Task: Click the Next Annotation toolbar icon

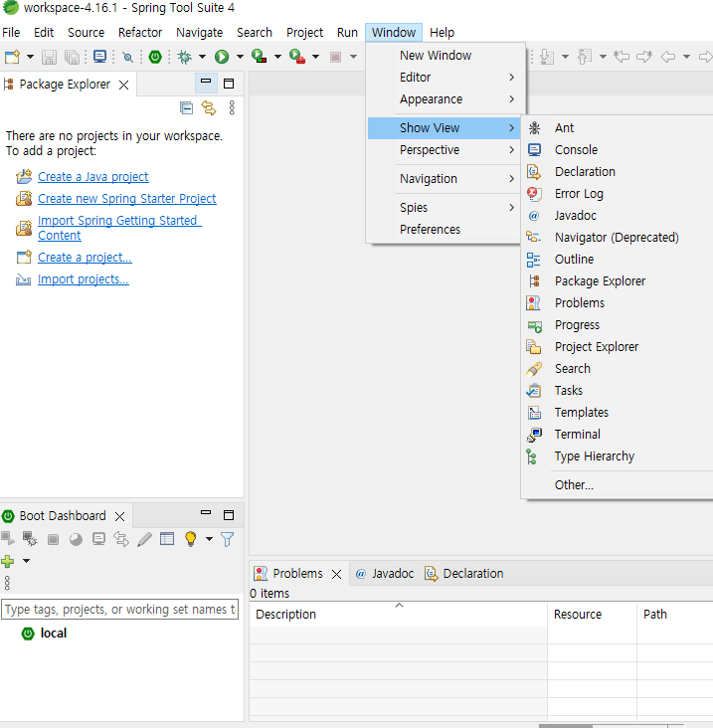Action: coord(547,57)
